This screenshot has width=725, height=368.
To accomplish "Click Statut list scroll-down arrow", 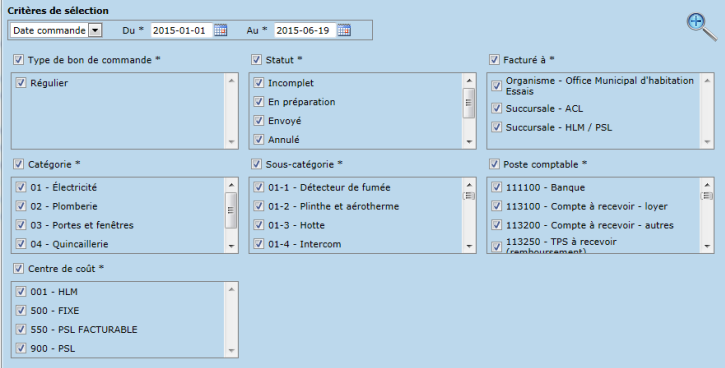I will [469, 142].
